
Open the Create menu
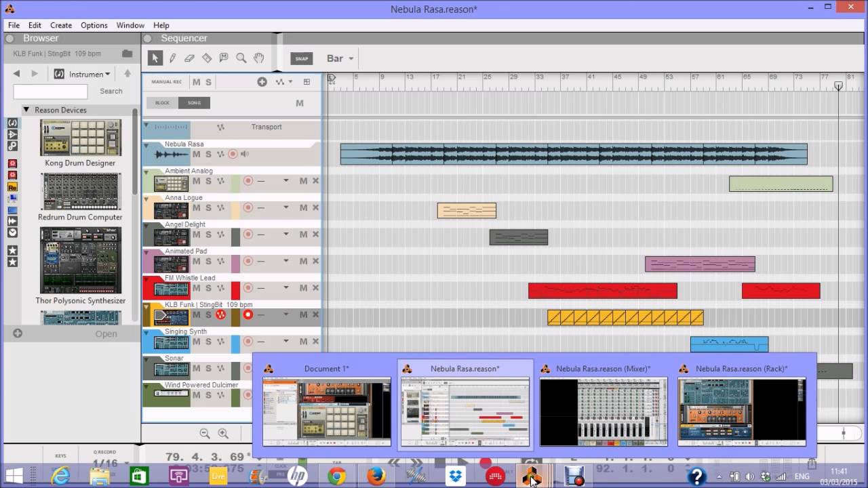click(x=61, y=25)
